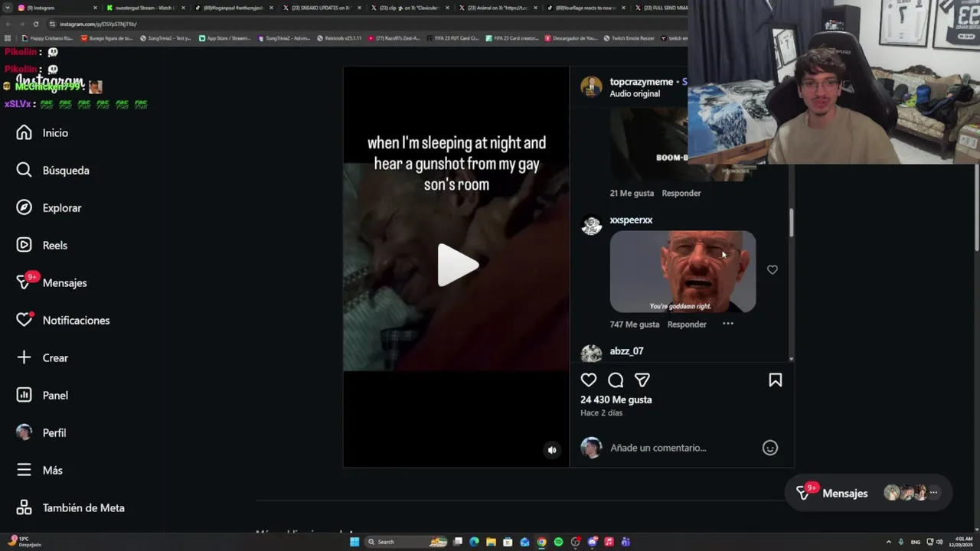The image size is (980, 551).
Task: Like the post with heart icon
Action: pos(589,380)
